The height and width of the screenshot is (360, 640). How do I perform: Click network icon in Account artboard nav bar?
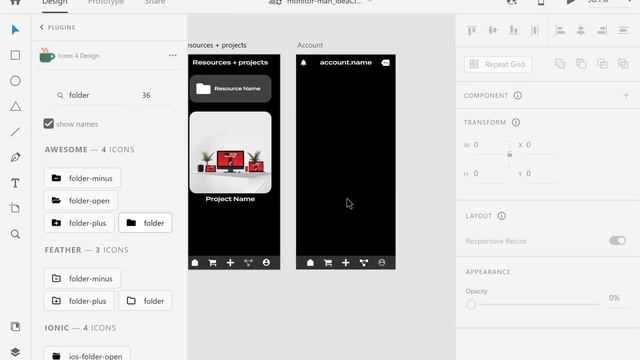point(364,263)
